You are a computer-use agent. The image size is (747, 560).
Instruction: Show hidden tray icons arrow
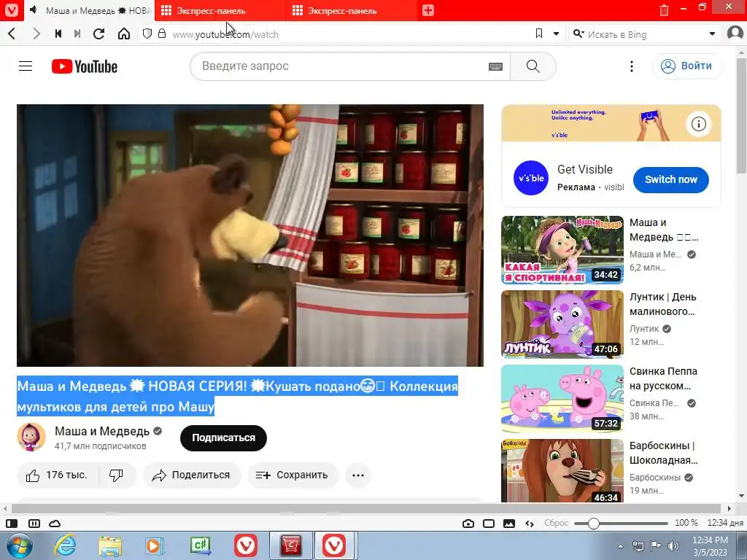coord(620,546)
